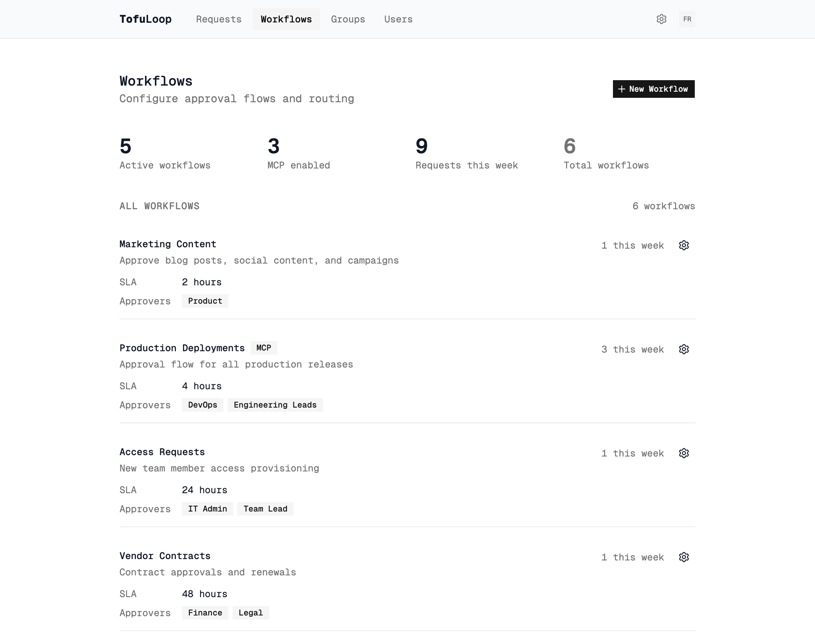This screenshot has height=644, width=815.
Task: Open the Vendor Contracts workflow title
Action: pyautogui.click(x=165, y=556)
